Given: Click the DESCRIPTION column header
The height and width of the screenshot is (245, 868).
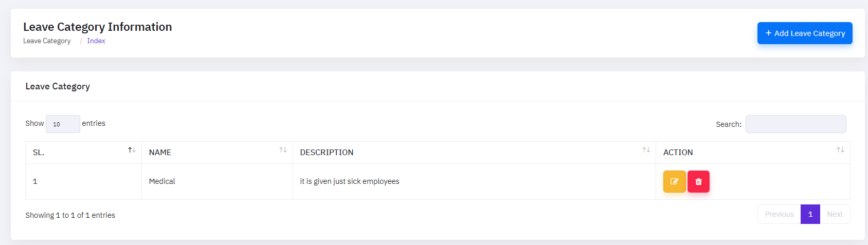Looking at the screenshot, I should (x=327, y=153).
